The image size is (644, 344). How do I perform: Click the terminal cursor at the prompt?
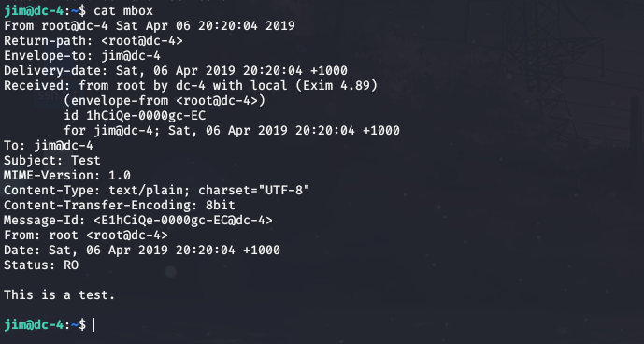pyautogui.click(x=93, y=325)
